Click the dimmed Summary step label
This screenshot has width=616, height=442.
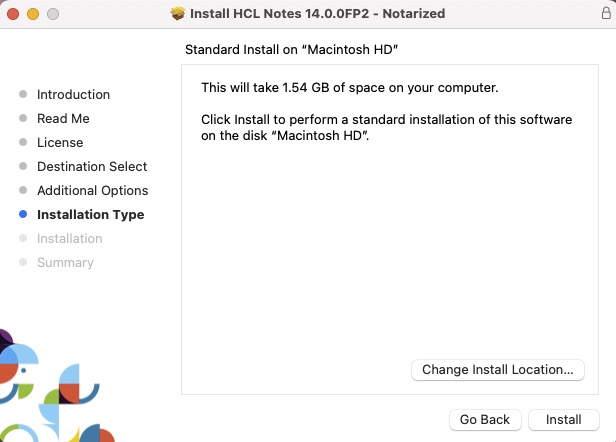click(65, 262)
